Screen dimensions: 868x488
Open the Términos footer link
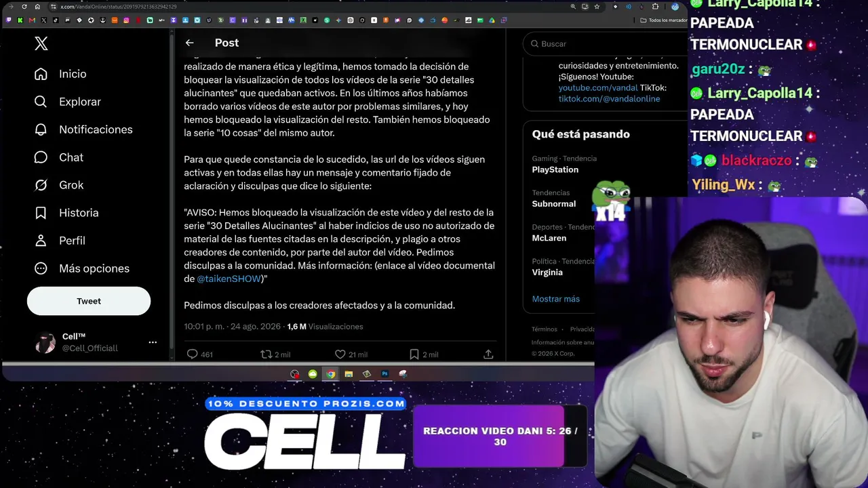545,329
